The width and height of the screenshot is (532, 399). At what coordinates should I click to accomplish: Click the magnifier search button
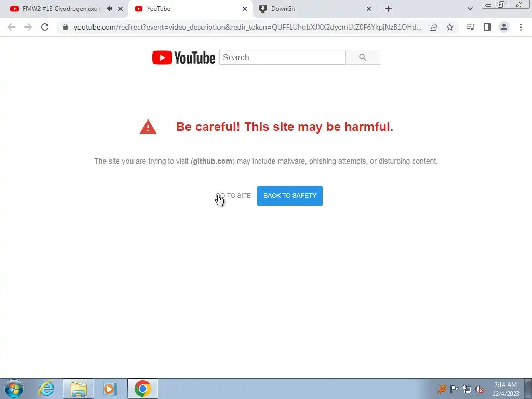coord(363,57)
